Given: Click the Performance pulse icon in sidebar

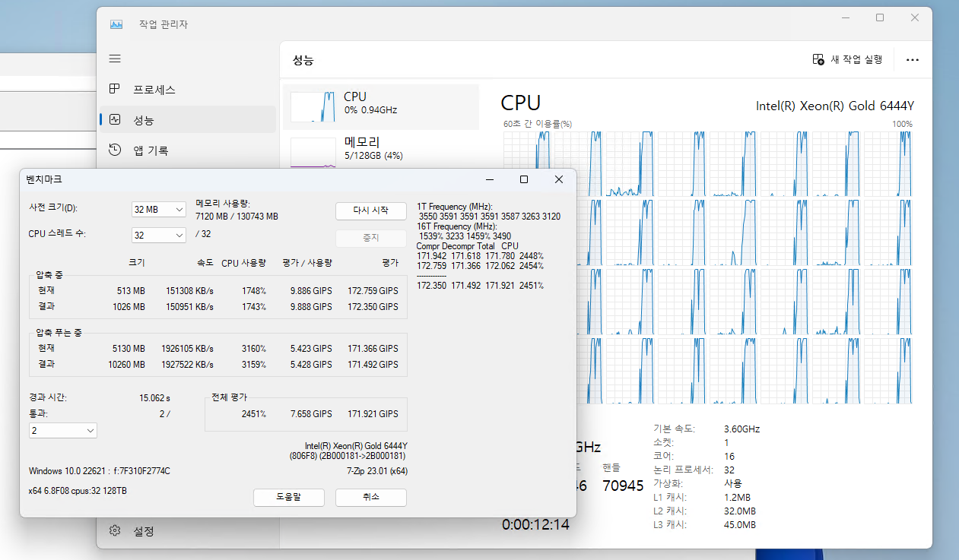Looking at the screenshot, I should coord(115,119).
